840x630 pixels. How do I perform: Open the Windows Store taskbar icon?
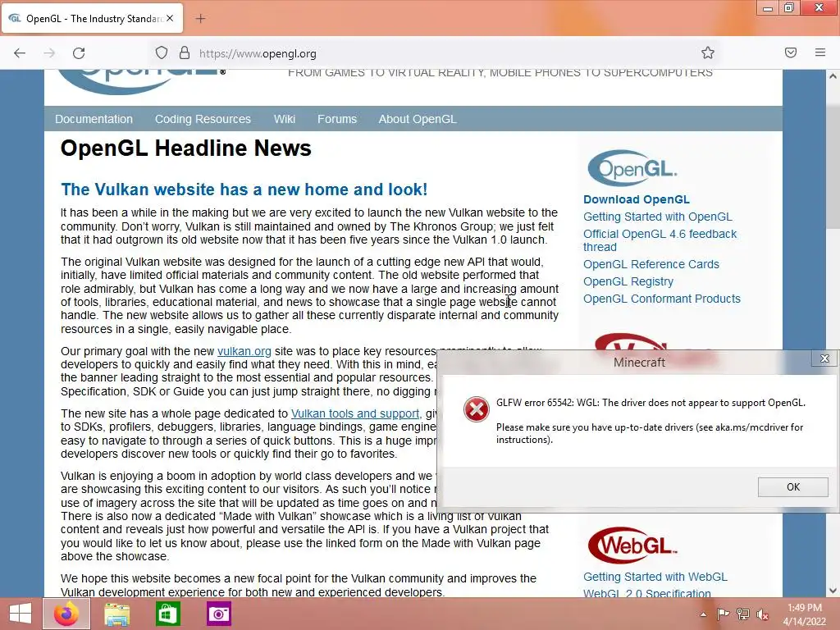(x=167, y=614)
